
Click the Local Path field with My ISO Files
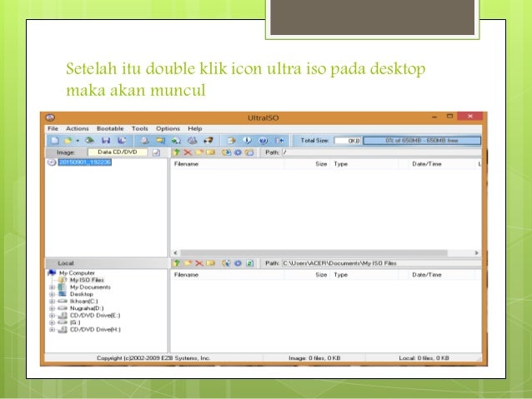click(x=382, y=263)
